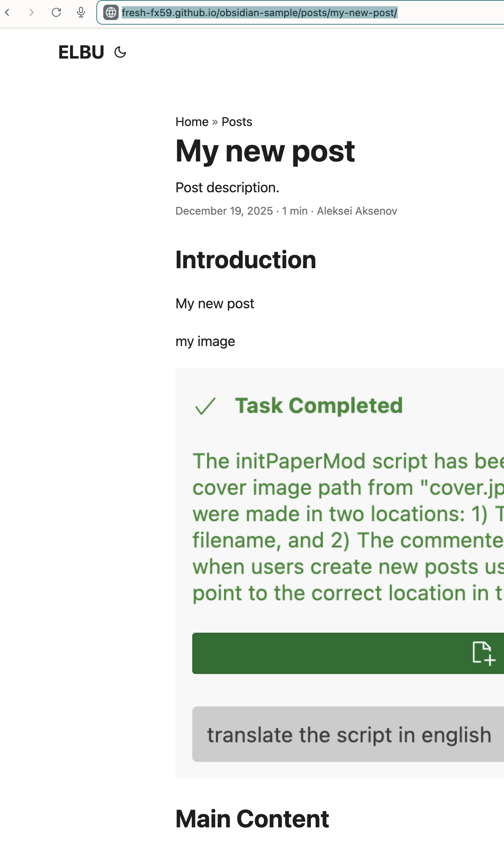The image size is (504, 847).
Task: Reload the current page
Action: tap(56, 13)
